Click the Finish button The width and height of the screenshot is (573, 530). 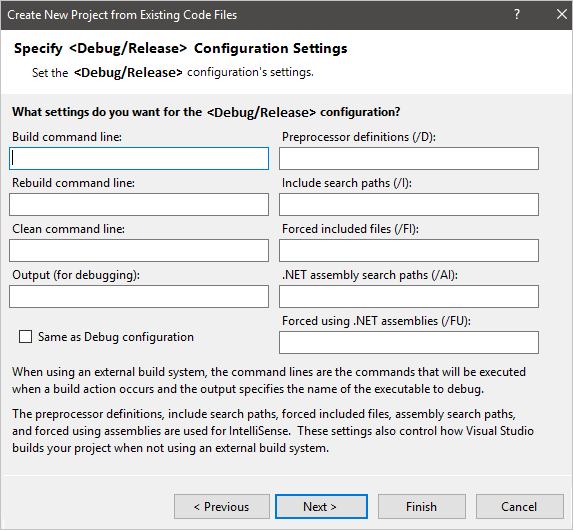422,507
